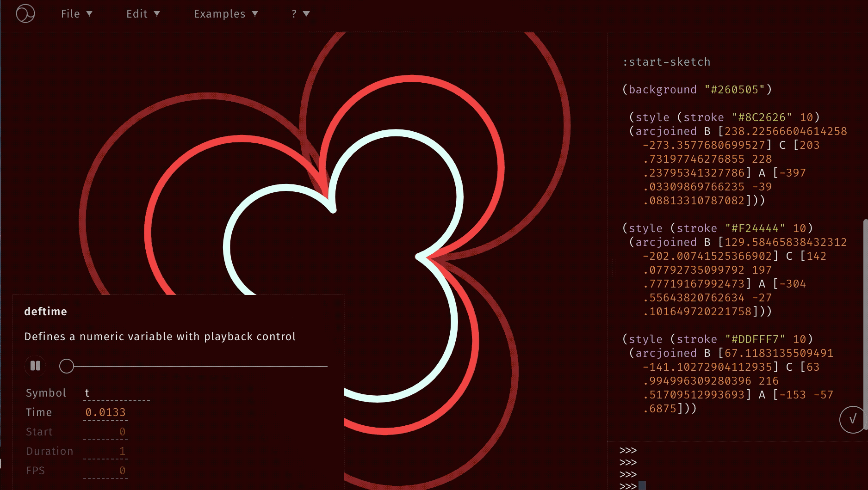Click the Start value field
The height and width of the screenshot is (490, 868).
point(105,432)
